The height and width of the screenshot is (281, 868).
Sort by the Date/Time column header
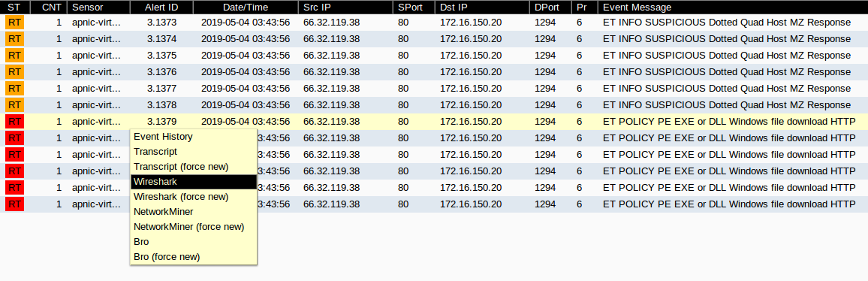point(246,8)
